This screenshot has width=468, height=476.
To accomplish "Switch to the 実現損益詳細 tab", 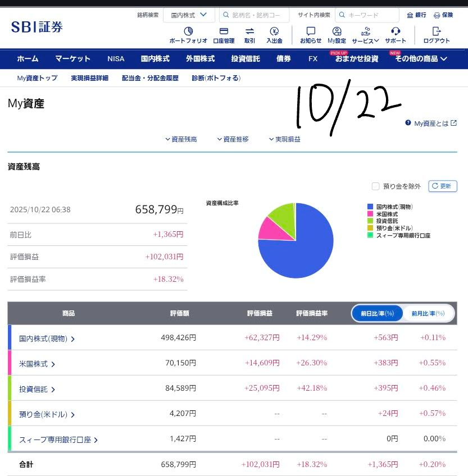I will click(89, 79).
